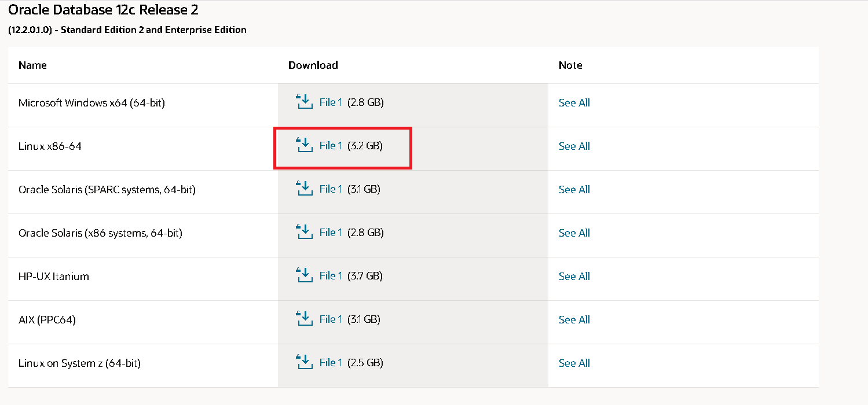Click the (3.2 GB) size for Linux x86-64

click(x=365, y=146)
